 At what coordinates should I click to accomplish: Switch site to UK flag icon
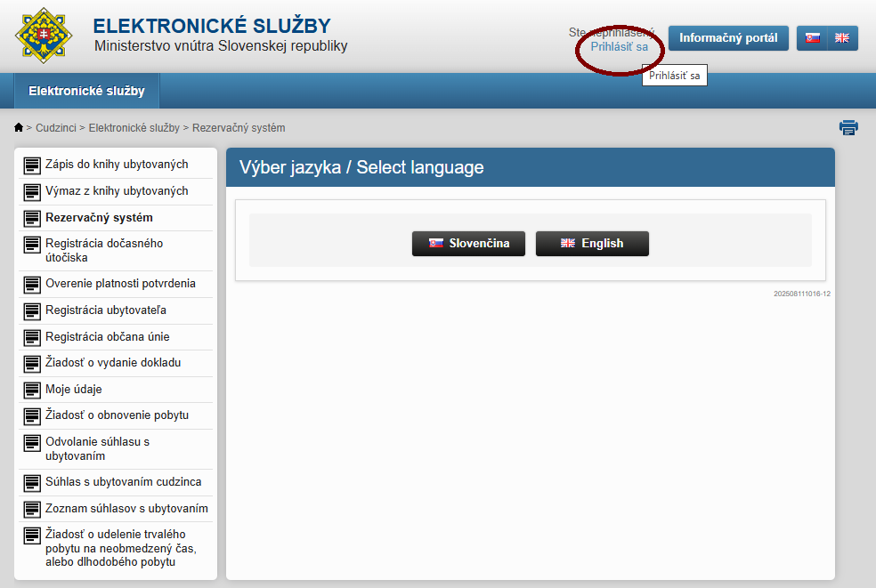tap(842, 38)
